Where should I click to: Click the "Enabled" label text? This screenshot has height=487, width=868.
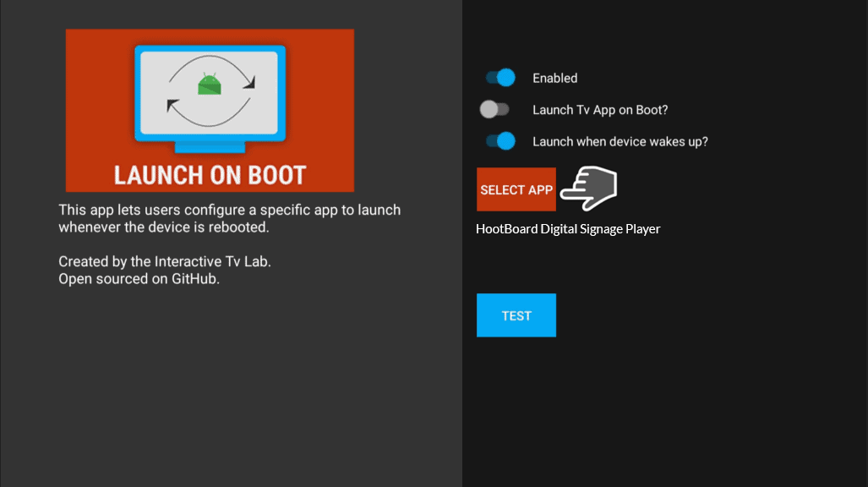[554, 79]
